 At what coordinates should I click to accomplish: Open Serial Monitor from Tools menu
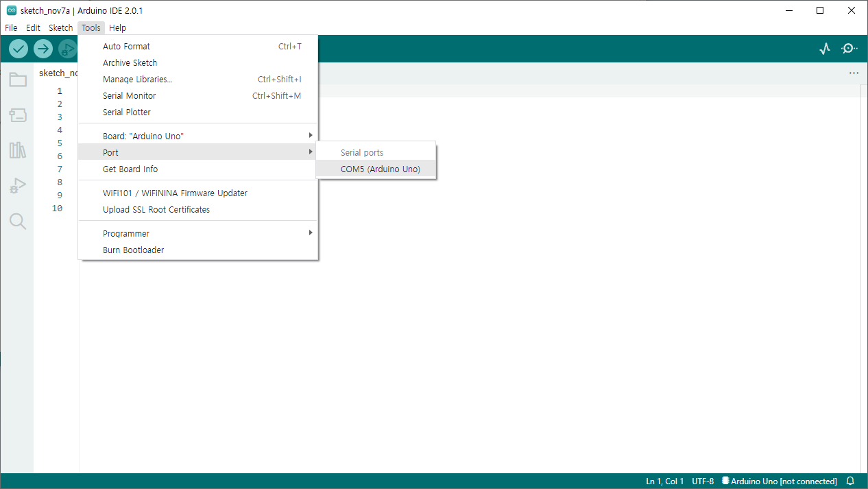click(x=198, y=96)
